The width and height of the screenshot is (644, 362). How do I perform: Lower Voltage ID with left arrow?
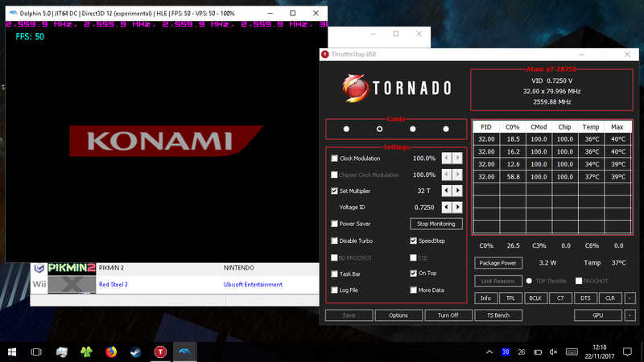coord(447,208)
